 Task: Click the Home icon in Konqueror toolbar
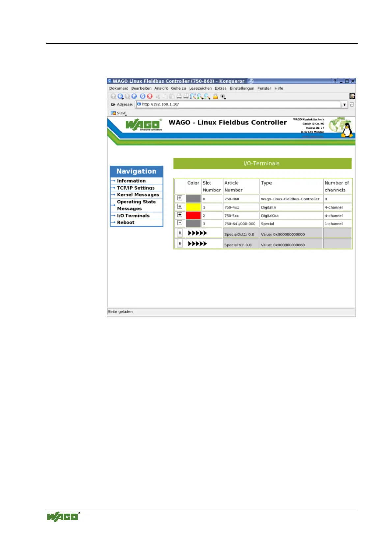tap(134, 96)
